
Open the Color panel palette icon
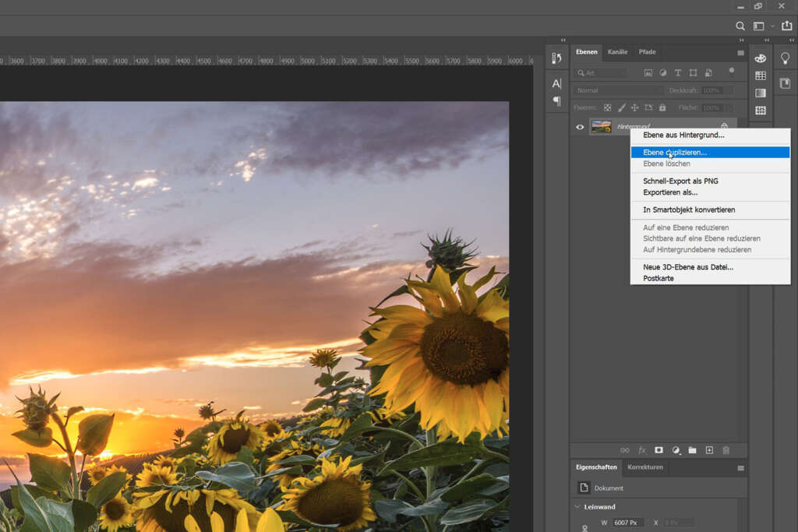click(761, 58)
